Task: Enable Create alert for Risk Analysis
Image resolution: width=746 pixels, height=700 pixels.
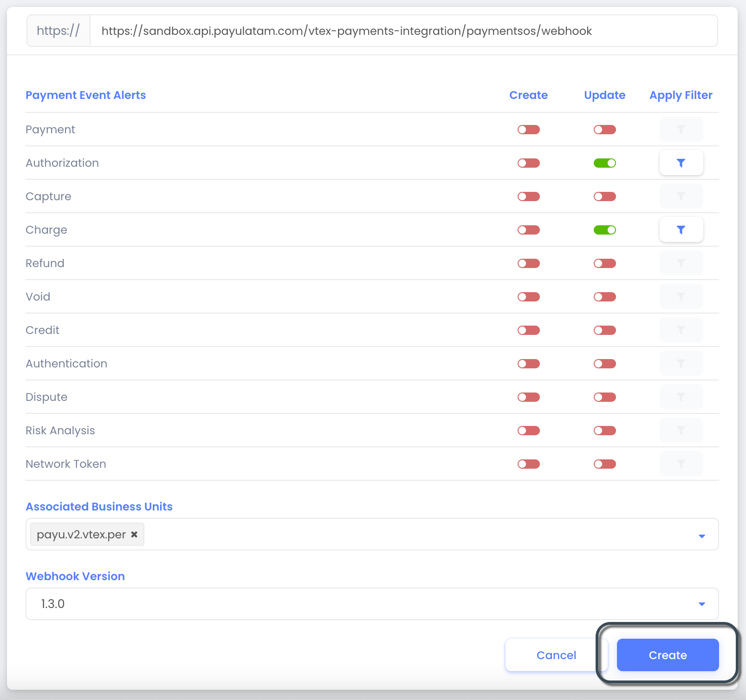Action: coord(529,431)
